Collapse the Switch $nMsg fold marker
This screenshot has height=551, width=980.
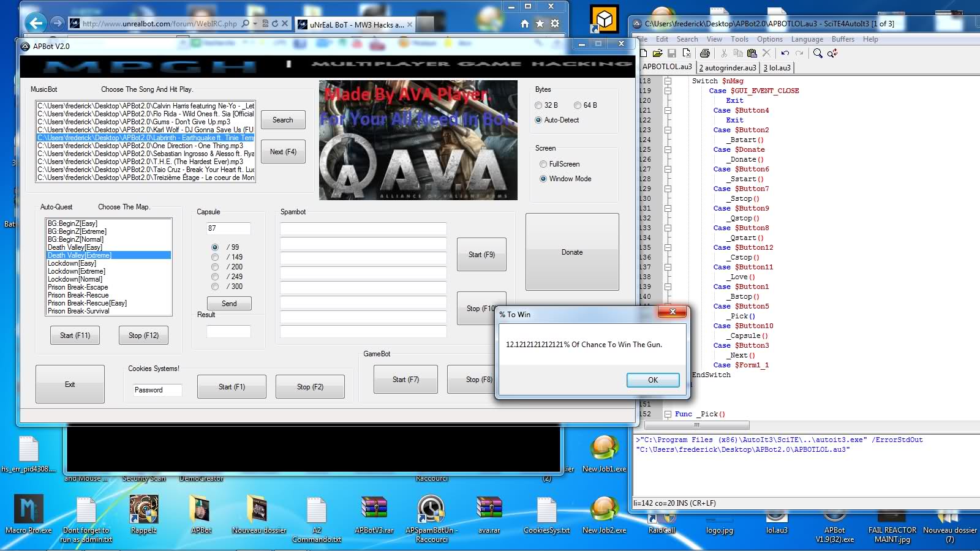[668, 81]
